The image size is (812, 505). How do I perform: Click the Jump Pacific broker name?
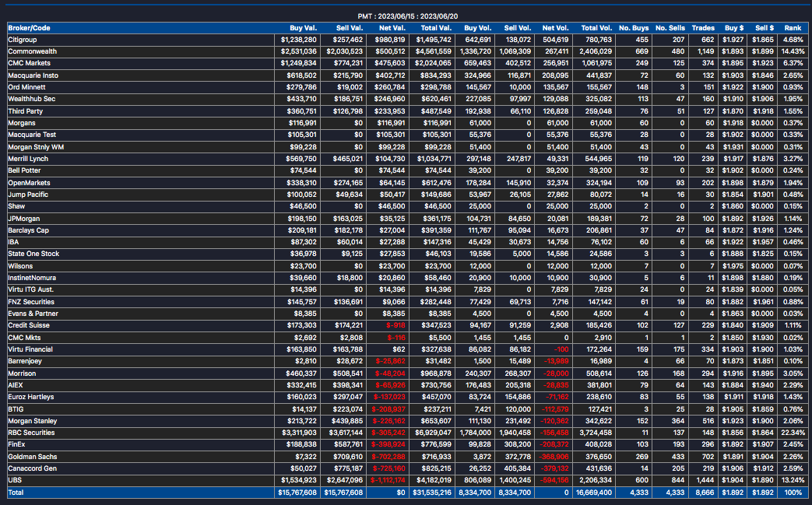coord(28,195)
